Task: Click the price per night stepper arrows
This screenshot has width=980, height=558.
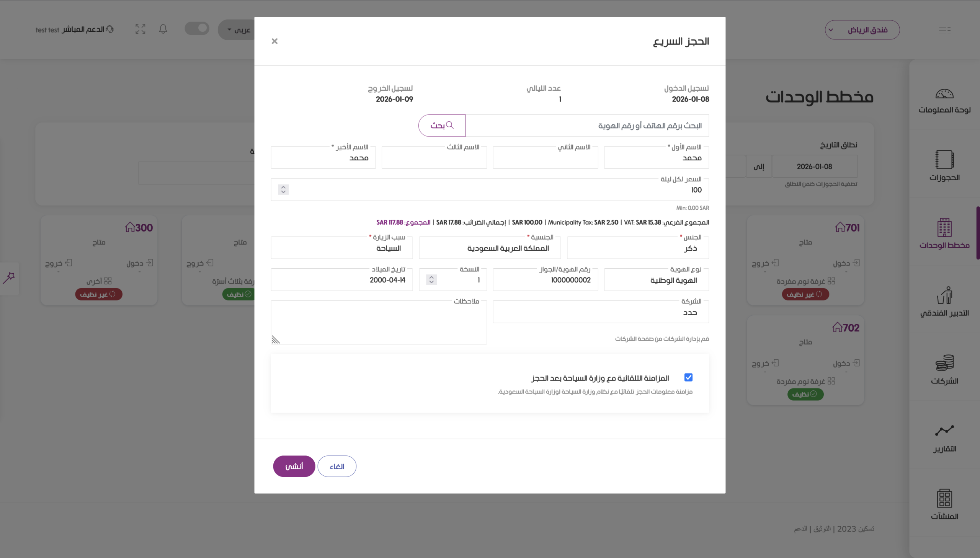Action: coord(283,190)
